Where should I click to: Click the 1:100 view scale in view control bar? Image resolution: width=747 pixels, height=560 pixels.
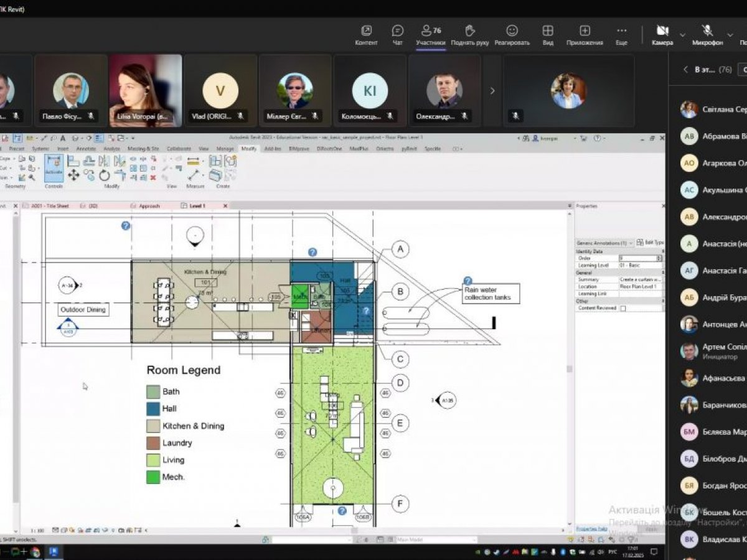tap(37, 530)
